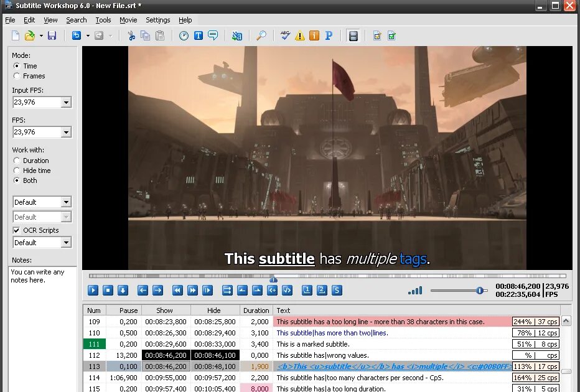Click the New subtitle file icon
The image size is (580, 392).
click(15, 36)
